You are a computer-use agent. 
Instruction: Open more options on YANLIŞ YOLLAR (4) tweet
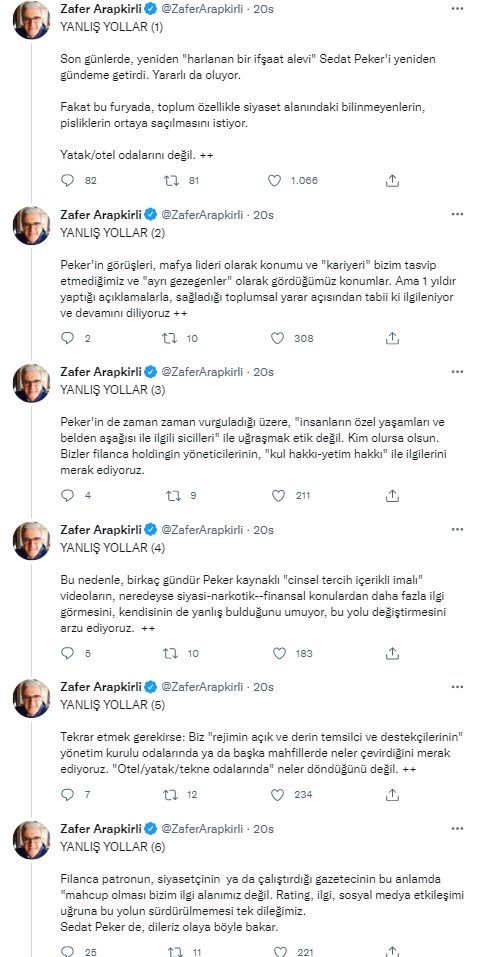pos(457,529)
